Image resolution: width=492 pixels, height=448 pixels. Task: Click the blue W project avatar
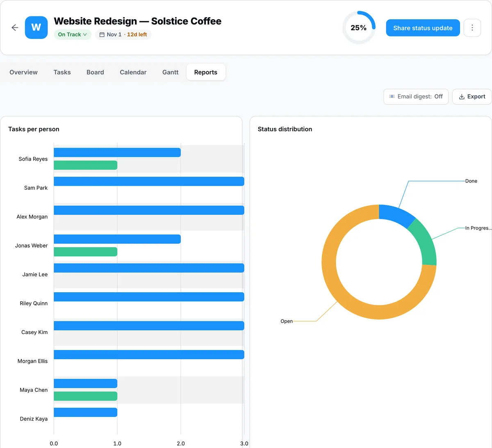(36, 27)
